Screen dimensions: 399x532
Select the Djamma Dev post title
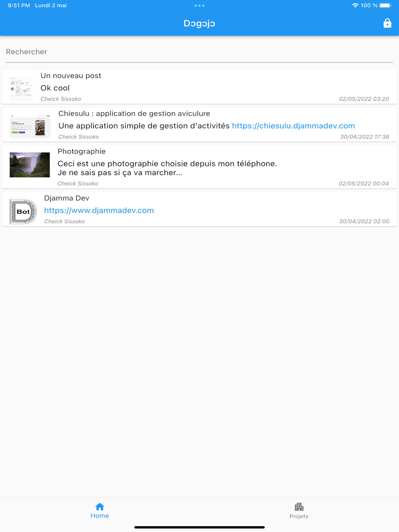(x=67, y=198)
